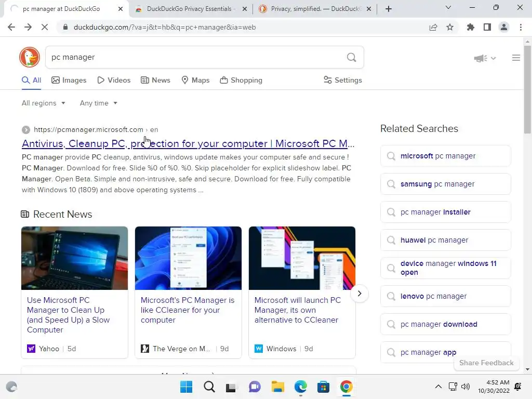
Task: Search related term pc manager installer
Action: [445, 212]
